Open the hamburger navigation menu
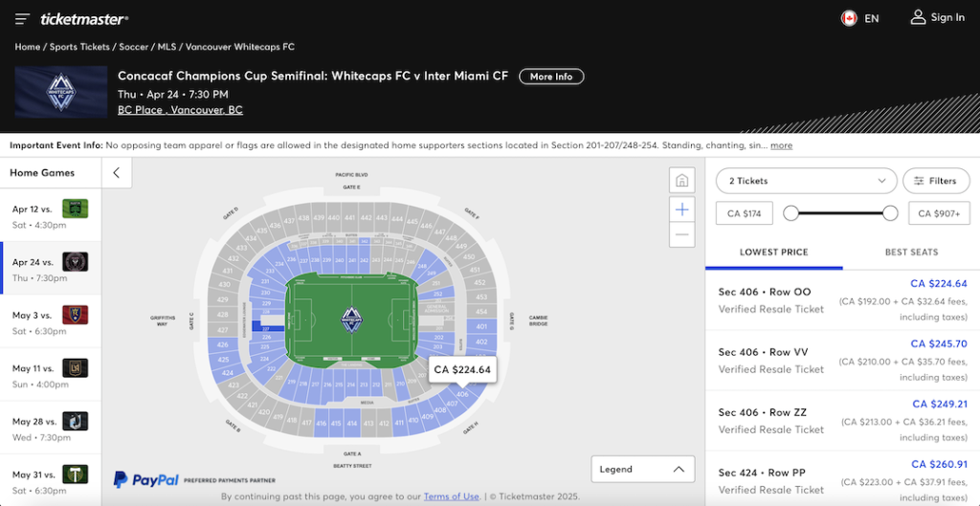980x506 pixels. pos(23,19)
